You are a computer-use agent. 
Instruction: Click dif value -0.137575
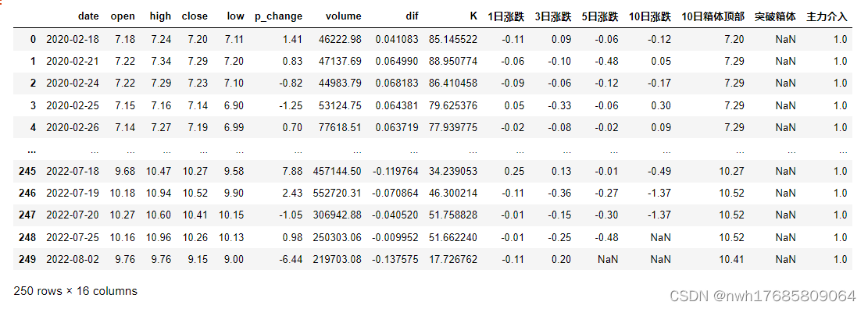pyautogui.click(x=395, y=259)
